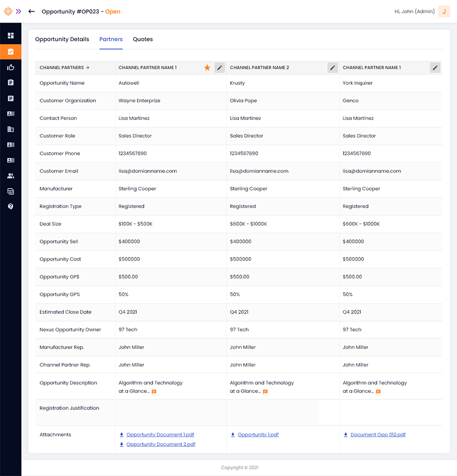The image size is (457, 476).
Task: Expand the sidebar with double chevron icon
Action: pyautogui.click(x=19, y=11)
